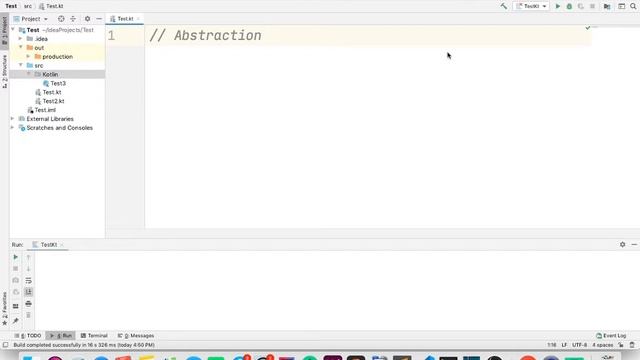This screenshot has width=640, height=360.
Task: Click Test.kt in the breadcrumb bar
Action: coord(51,6)
